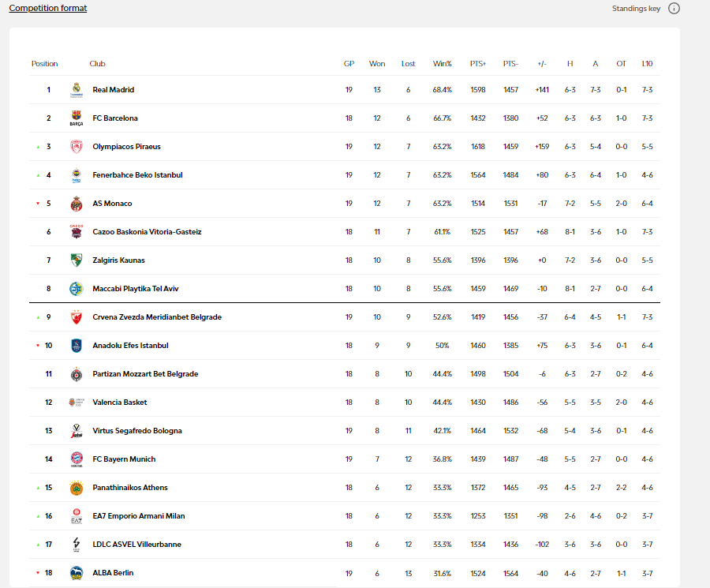This screenshot has width=710, height=588.
Task: Open the Anadolu Efes Istanbul team link
Action: pyautogui.click(x=130, y=346)
